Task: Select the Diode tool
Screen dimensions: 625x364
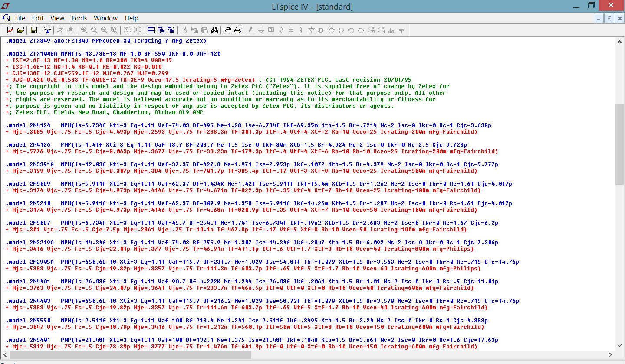Action: tap(311, 30)
